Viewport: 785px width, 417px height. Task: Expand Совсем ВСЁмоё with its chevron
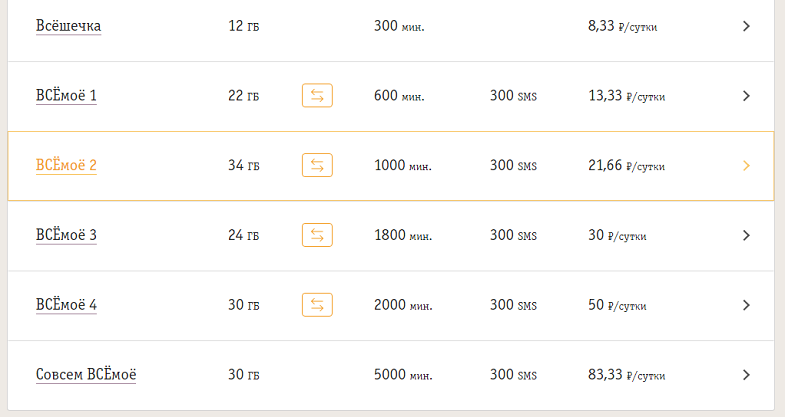[x=746, y=374]
